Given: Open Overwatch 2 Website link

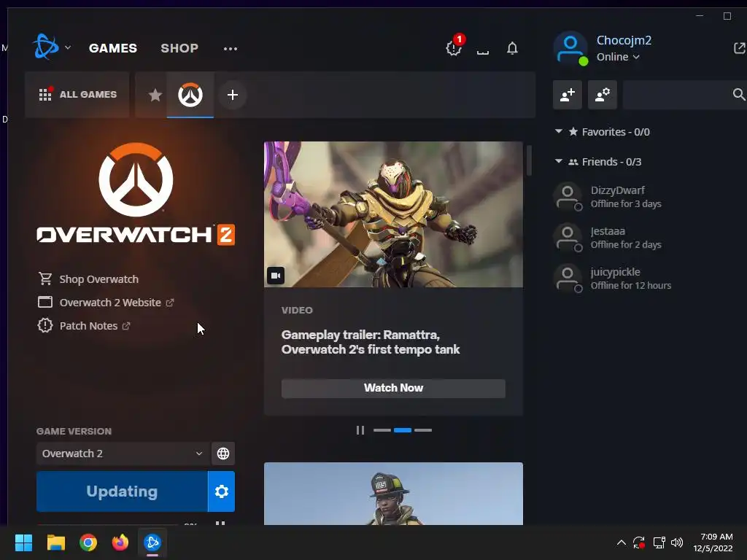Looking at the screenshot, I should 106,303.
